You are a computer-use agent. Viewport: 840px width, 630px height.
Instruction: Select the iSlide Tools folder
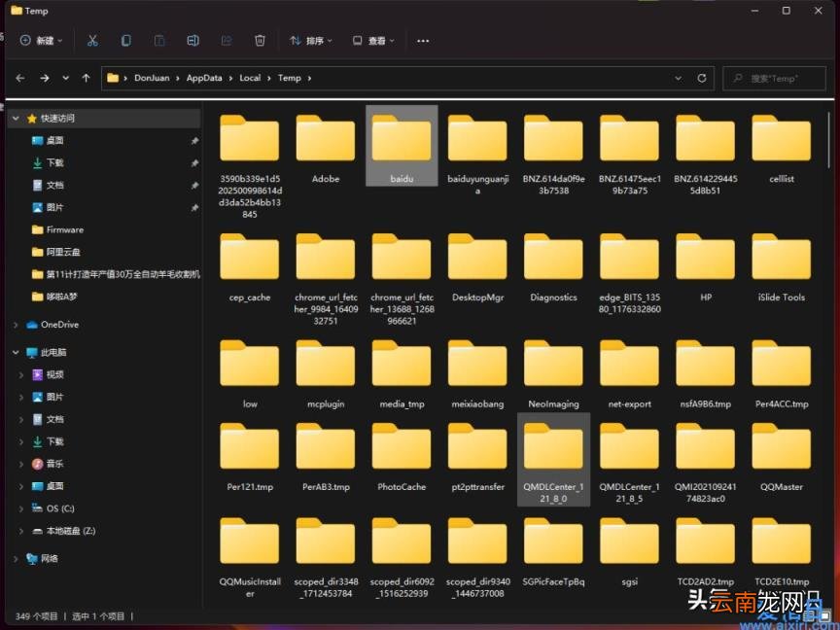tap(782, 267)
